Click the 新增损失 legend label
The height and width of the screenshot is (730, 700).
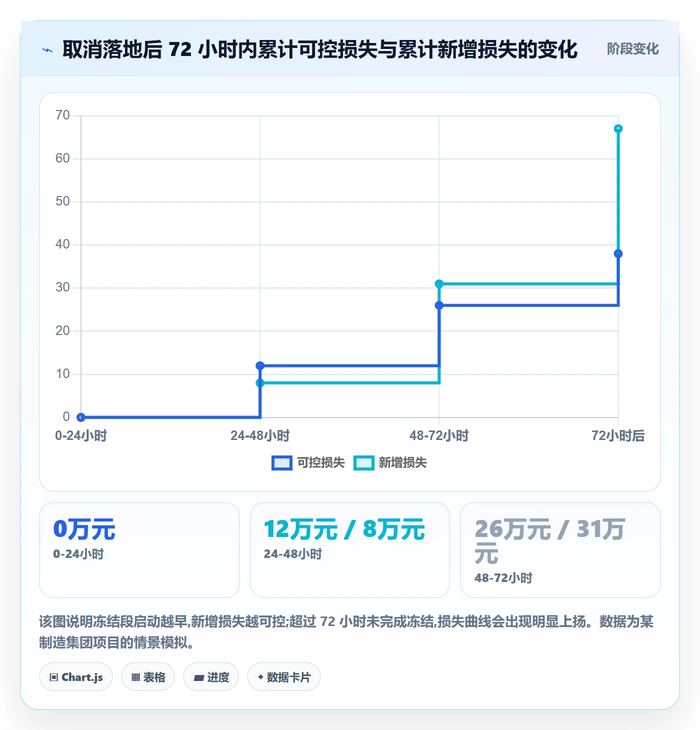point(402,463)
